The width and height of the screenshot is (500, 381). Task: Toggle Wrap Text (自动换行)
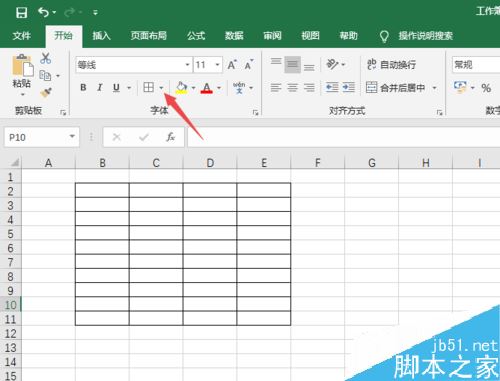point(391,64)
